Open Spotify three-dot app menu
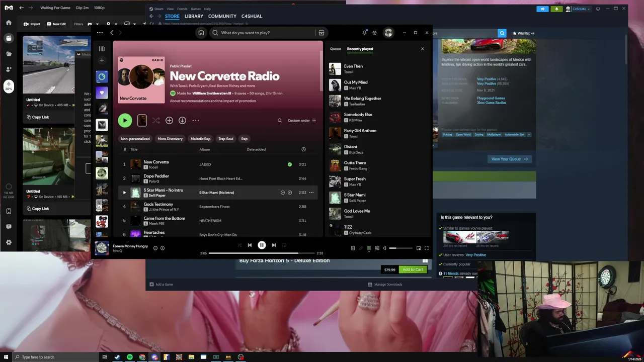The width and height of the screenshot is (644, 362). tap(100, 33)
